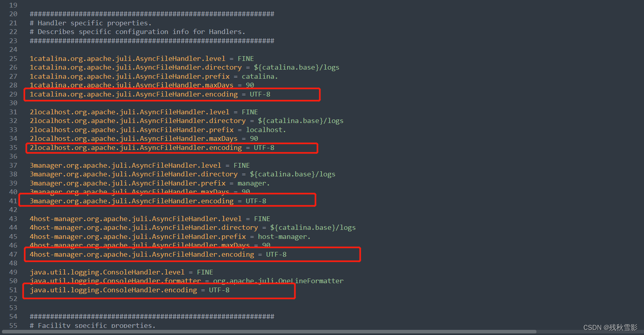Click the 4host-manager prefix = host-manager. line
Image resolution: width=644 pixels, height=335 pixels.
click(170, 237)
